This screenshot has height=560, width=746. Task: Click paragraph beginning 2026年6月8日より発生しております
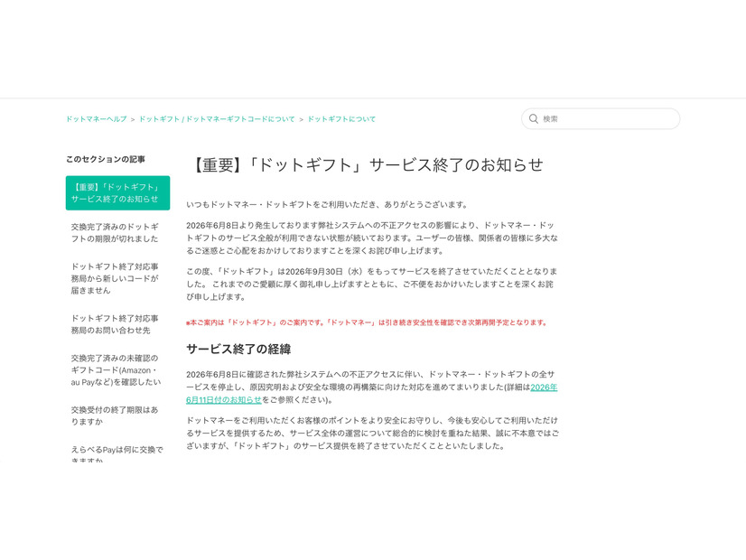point(372,238)
